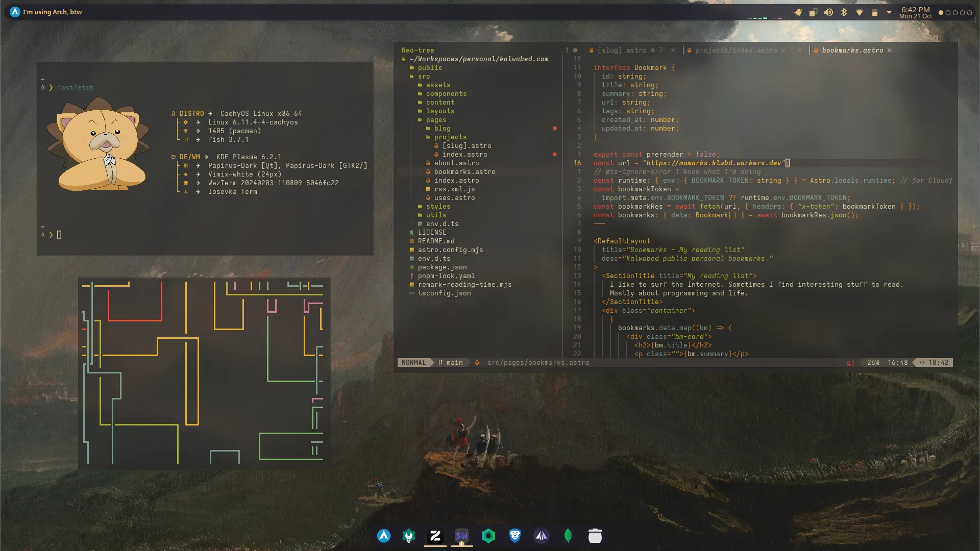The width and height of the screenshot is (980, 551).
Task: Select the first virtual desktop indicator
Action: coord(941,13)
